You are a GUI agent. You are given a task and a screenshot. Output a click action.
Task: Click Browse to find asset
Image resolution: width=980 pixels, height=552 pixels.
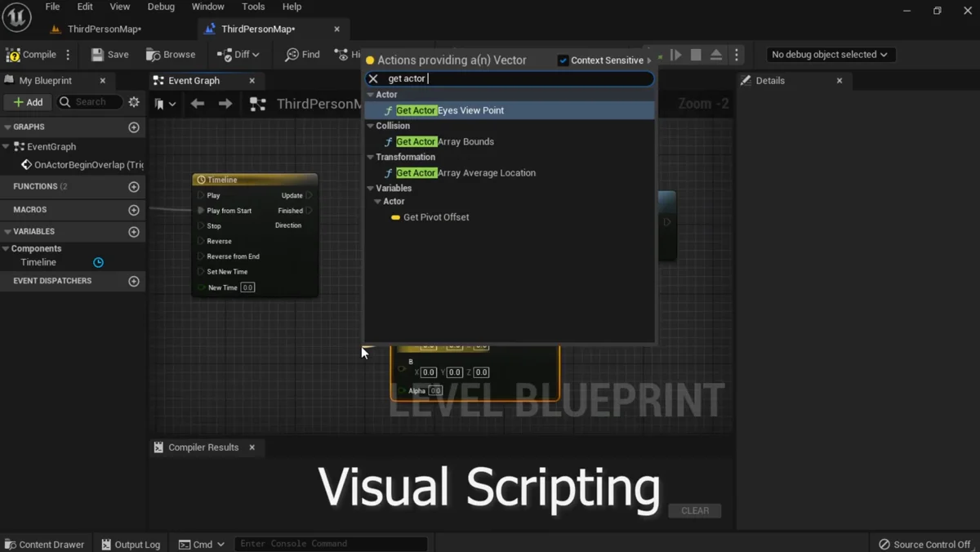pyautogui.click(x=171, y=55)
